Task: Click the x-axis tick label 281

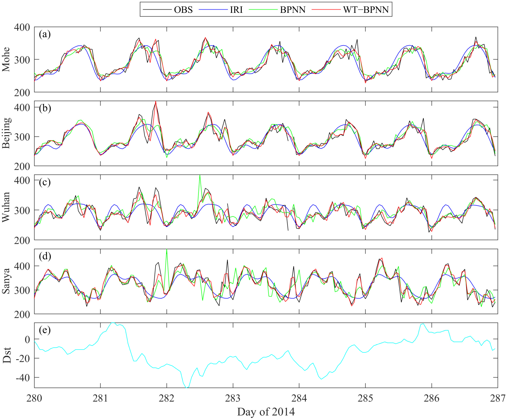Action: coord(100,398)
